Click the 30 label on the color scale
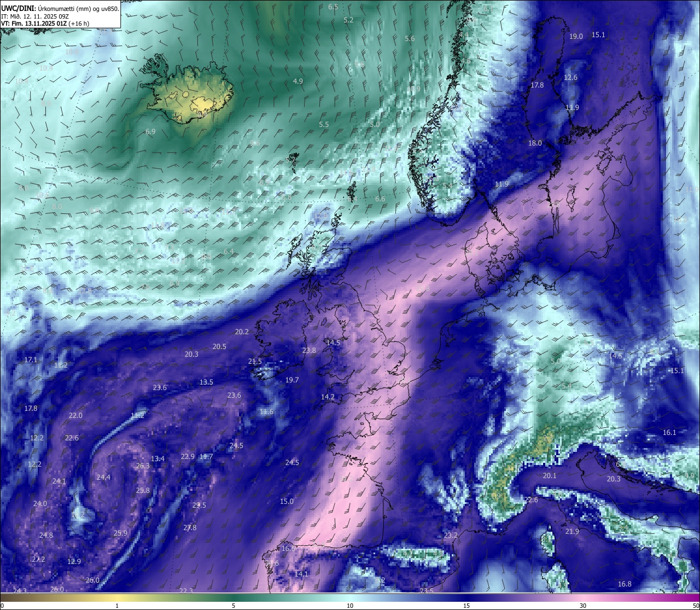The height and width of the screenshot is (610, 700). coord(583,606)
